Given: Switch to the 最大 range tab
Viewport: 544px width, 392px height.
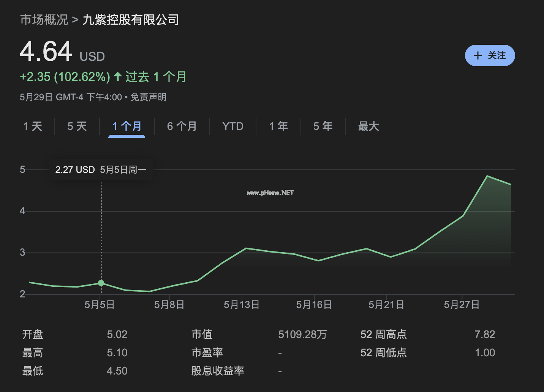Looking at the screenshot, I should coord(368,126).
